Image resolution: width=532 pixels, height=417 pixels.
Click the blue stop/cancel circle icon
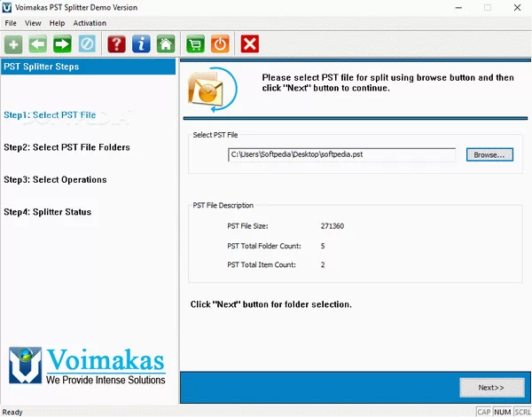point(86,43)
